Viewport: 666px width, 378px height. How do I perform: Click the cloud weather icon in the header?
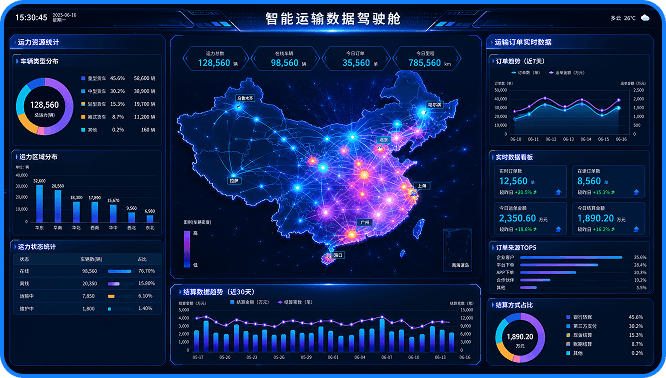[645, 18]
